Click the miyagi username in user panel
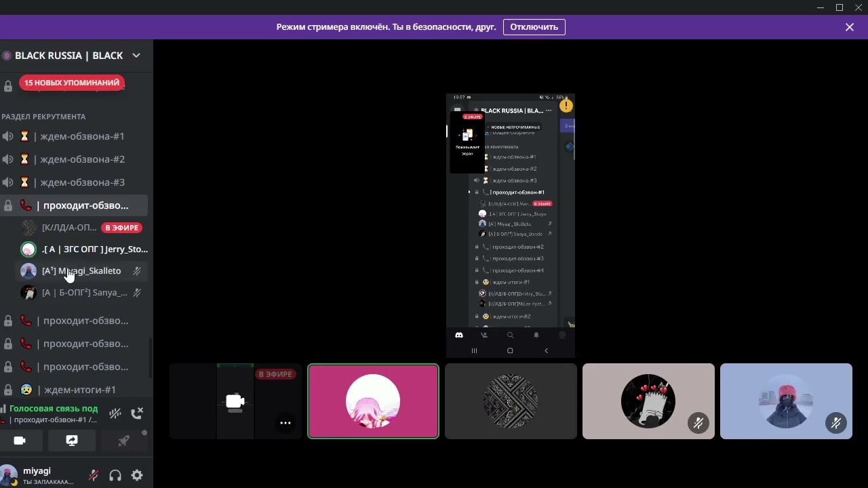Image resolution: width=868 pixels, height=488 pixels. click(37, 470)
